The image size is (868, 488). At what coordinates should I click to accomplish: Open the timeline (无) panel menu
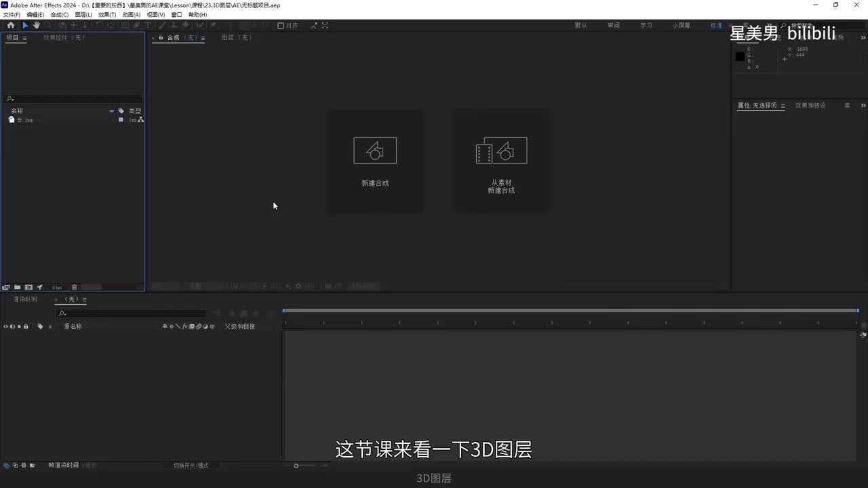click(84, 300)
